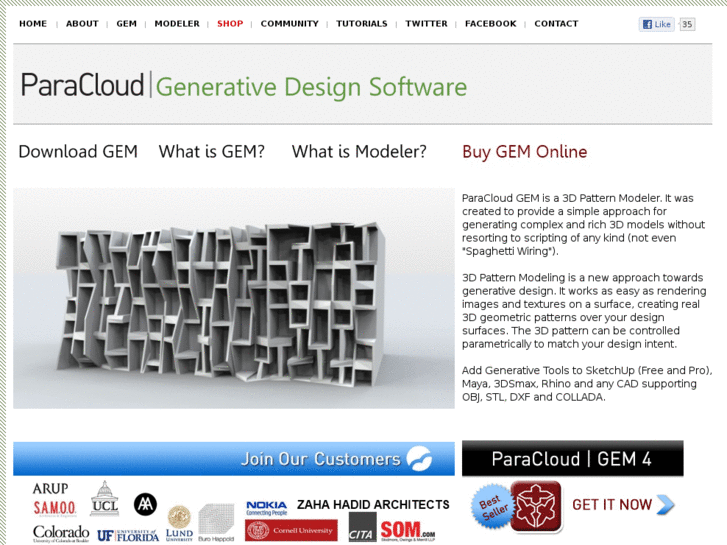The height and width of the screenshot is (545, 727).
Task: Click the Facebook Like button
Action: [x=657, y=24]
